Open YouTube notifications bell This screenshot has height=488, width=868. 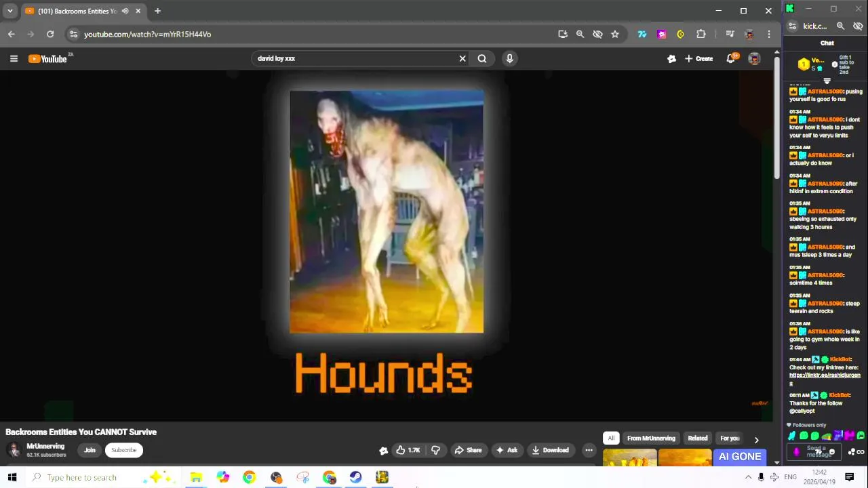click(731, 59)
